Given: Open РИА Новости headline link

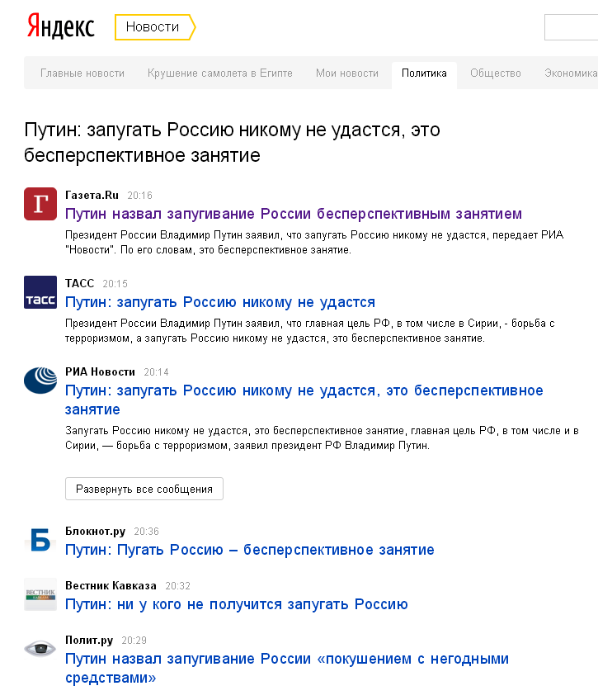Looking at the screenshot, I should pyautogui.click(x=304, y=400).
